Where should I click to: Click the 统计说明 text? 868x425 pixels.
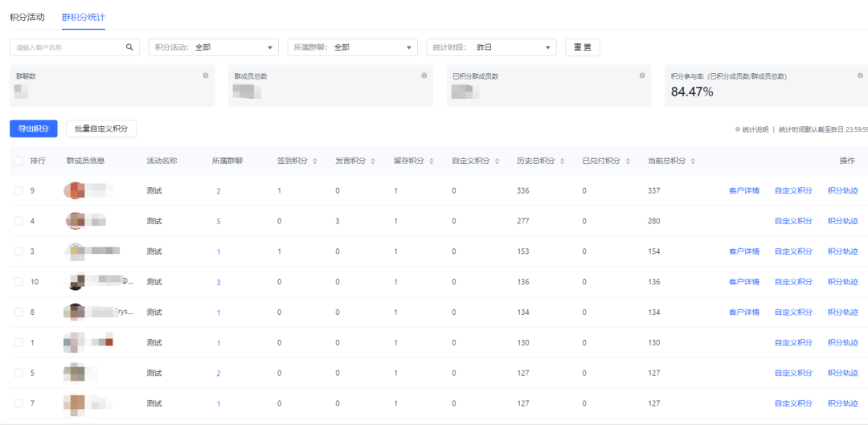(755, 129)
